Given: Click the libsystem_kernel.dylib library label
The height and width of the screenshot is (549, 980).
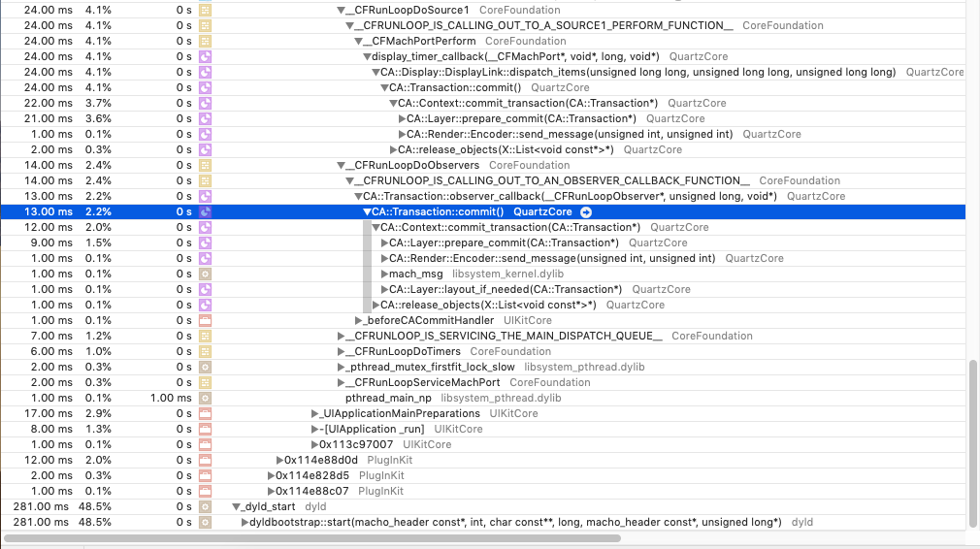Looking at the screenshot, I should [x=507, y=274].
